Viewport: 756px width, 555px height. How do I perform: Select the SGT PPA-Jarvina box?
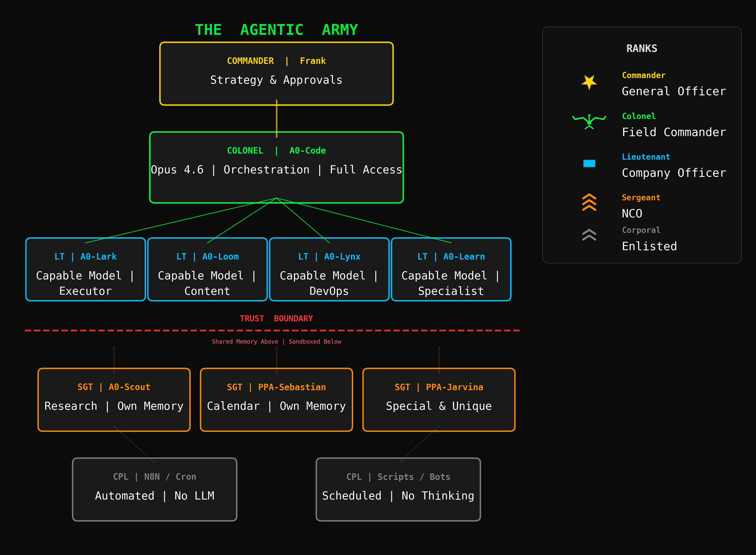tap(439, 400)
